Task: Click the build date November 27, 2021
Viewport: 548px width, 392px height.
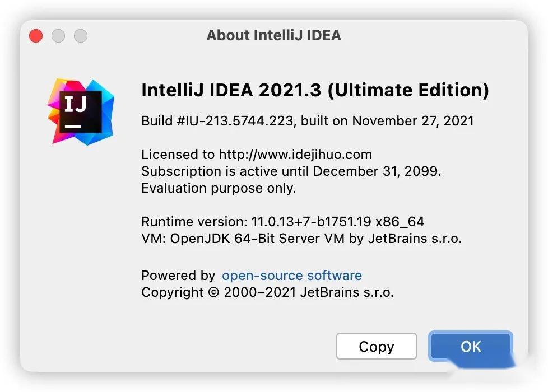Action: click(x=413, y=121)
